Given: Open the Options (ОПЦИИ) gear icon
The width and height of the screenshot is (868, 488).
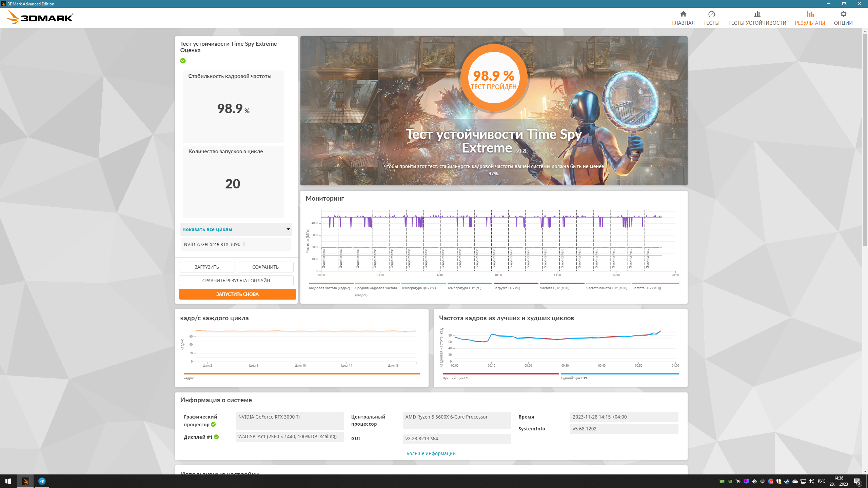Looking at the screenshot, I should tap(843, 14).
